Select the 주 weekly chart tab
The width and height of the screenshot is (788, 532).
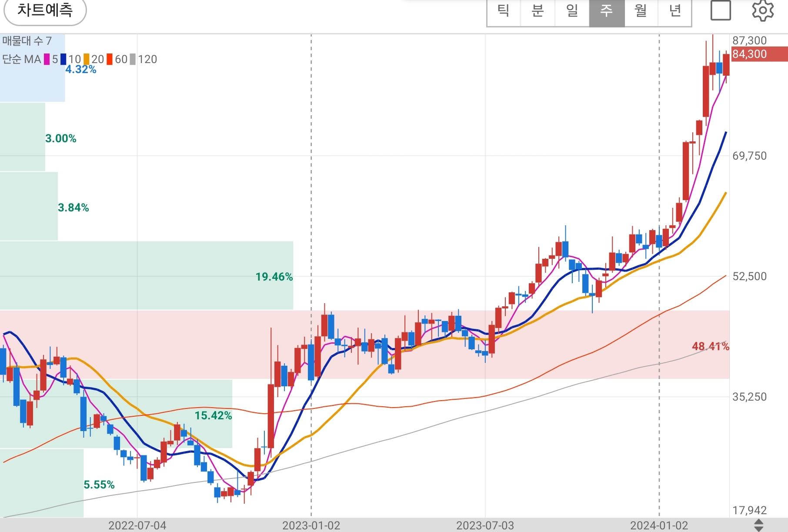pos(607,11)
